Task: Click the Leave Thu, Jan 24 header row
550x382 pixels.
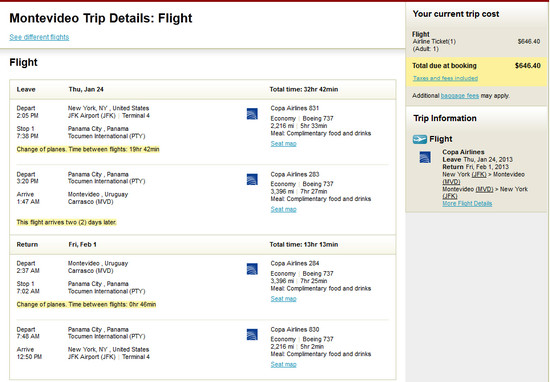Action: pos(203,89)
